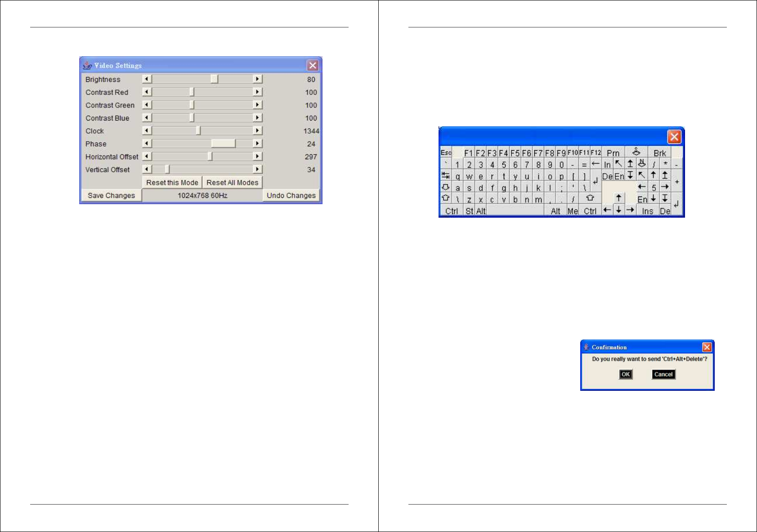Click the F12 key on the soft keyboard
The width and height of the screenshot is (757, 532).
coord(596,152)
